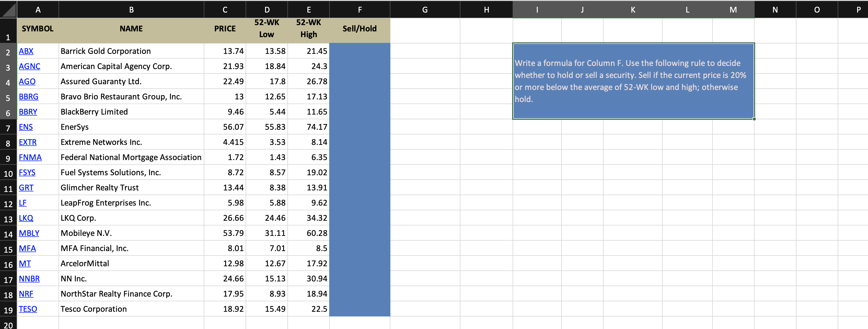
Task: Select row 12 header
Action: 8,203
